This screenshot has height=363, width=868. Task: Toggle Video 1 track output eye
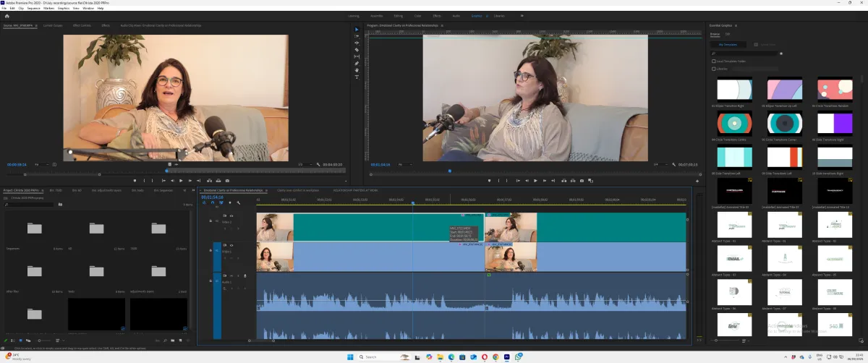point(233,246)
